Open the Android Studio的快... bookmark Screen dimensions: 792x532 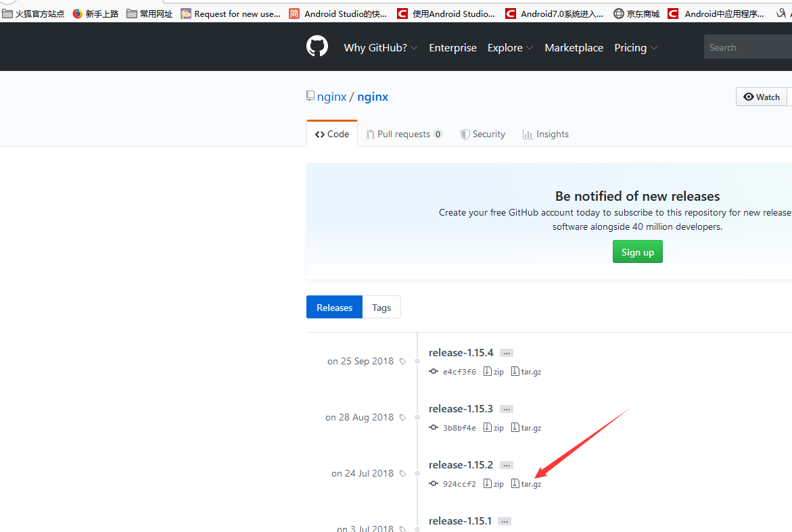tap(338, 14)
